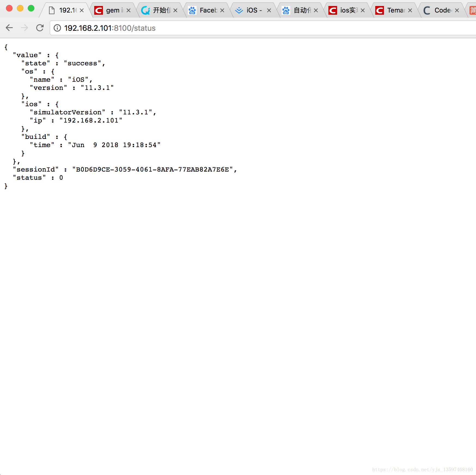Image resolution: width=476 pixels, height=475 pixels.
Task: Click the CSDN icon on 'gem i' tab
Action: (98, 11)
